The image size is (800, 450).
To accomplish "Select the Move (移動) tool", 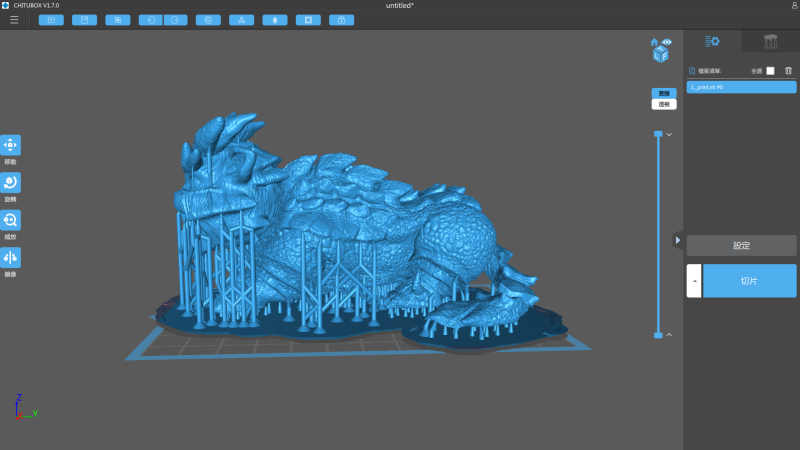I will [11, 145].
